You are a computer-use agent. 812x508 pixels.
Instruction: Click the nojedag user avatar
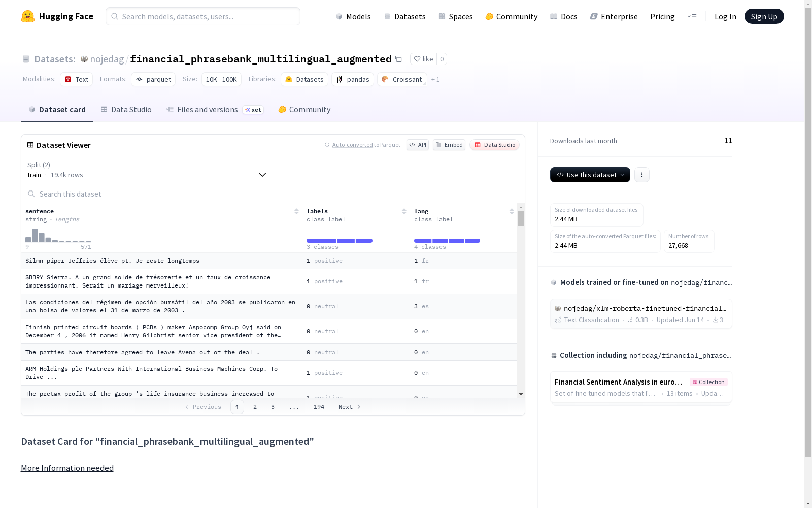[84, 59]
